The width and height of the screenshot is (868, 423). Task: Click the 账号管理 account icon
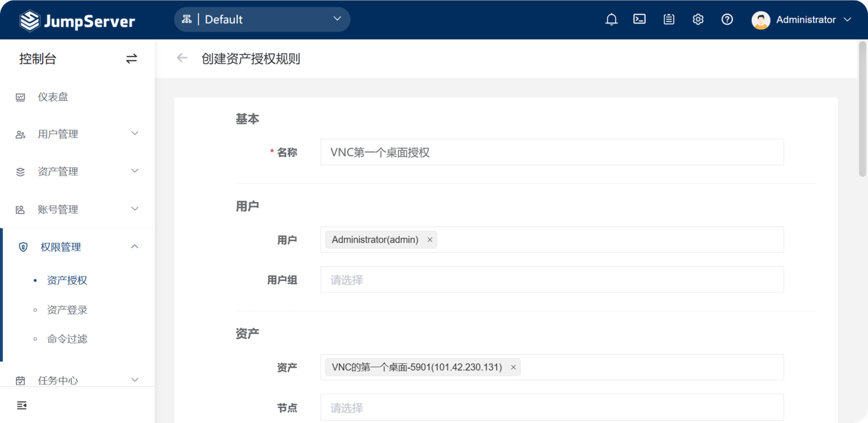[x=21, y=210]
